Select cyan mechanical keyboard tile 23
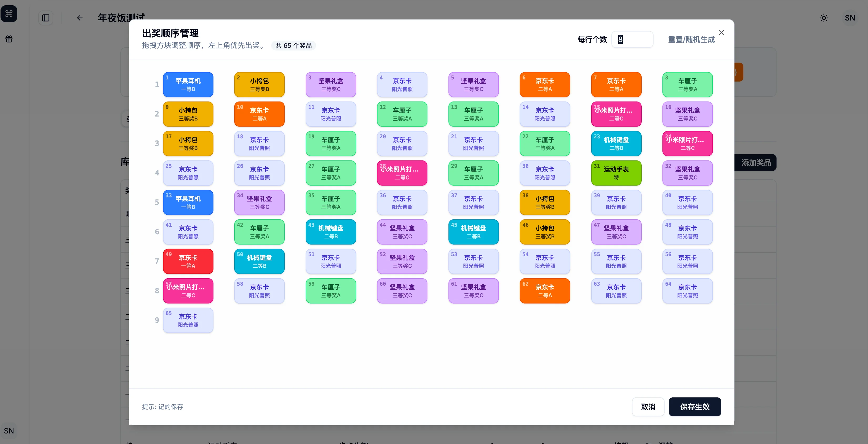The image size is (868, 444). [x=616, y=143]
